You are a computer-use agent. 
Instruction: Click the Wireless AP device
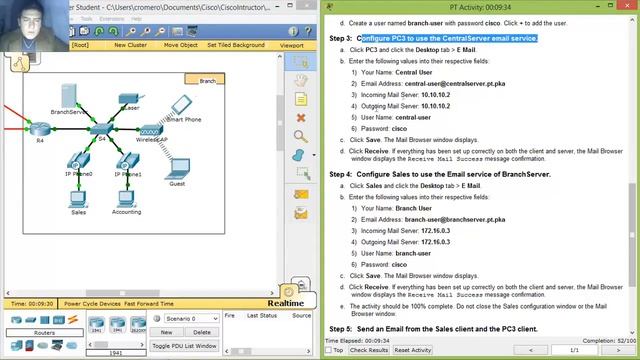click(x=151, y=131)
